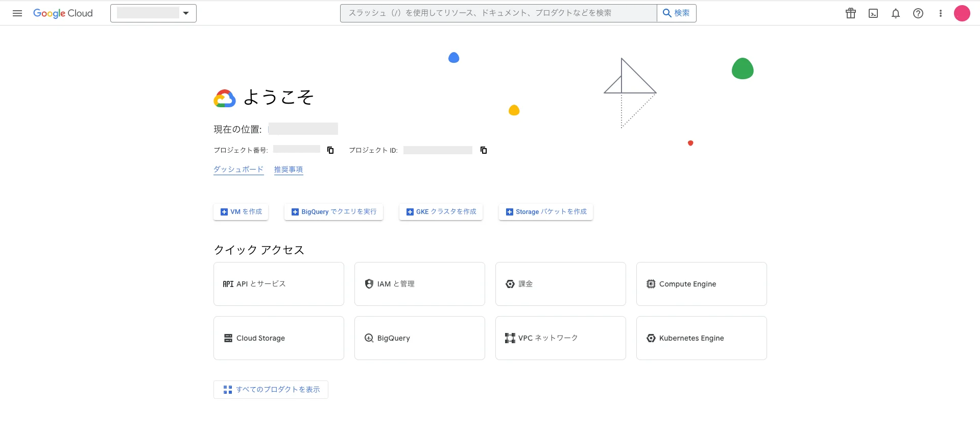Open IAM と管理 card
Screen dimensions: 980x430
point(420,284)
